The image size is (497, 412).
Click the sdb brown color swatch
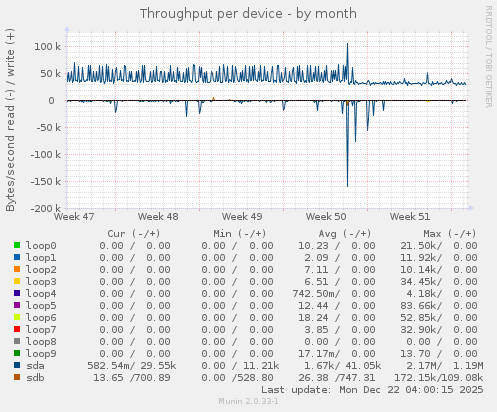coord(17,377)
